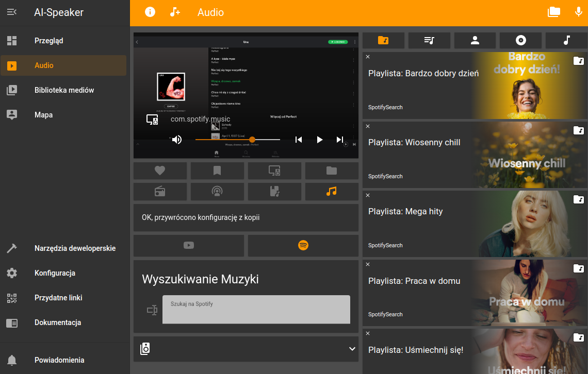Select the orange music source button

(x=332, y=192)
